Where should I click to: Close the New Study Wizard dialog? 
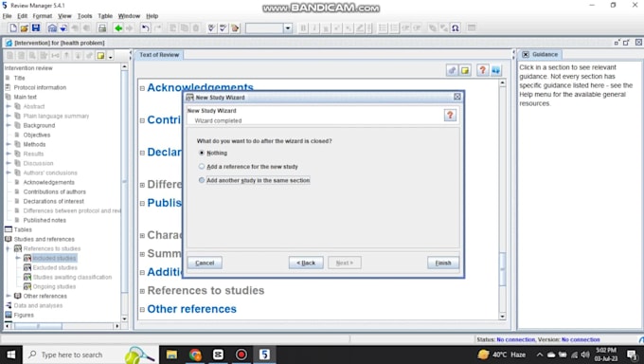coord(457,97)
